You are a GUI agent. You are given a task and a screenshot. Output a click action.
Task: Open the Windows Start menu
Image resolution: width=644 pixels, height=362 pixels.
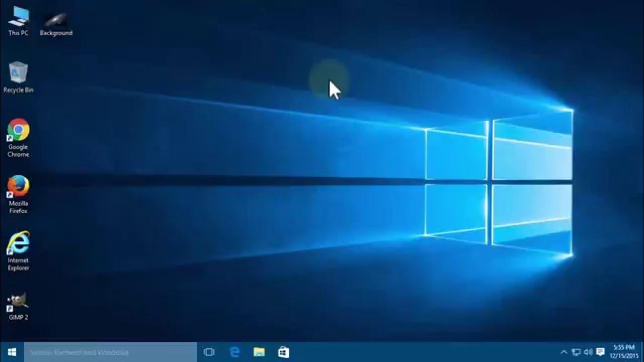12,352
